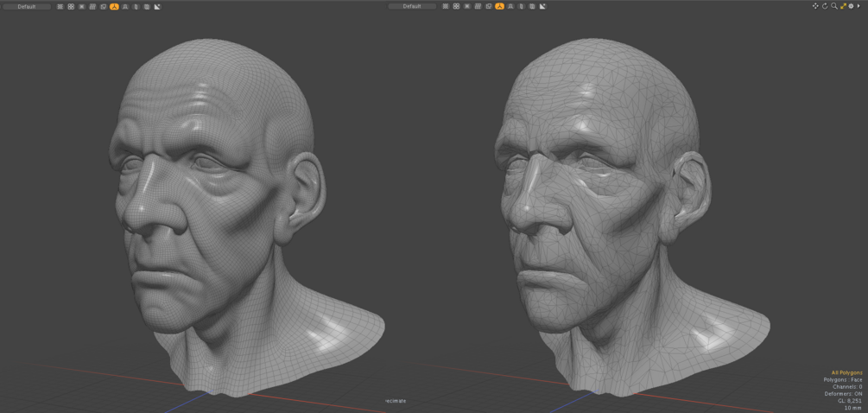
Task: Toggle the yellow maximize viewport arrows icon
Action: click(843, 6)
